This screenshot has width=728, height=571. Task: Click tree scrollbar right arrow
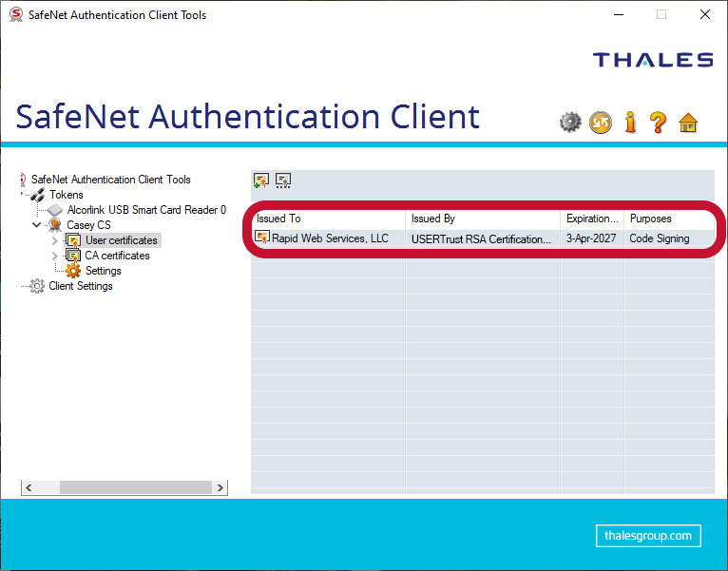point(220,487)
